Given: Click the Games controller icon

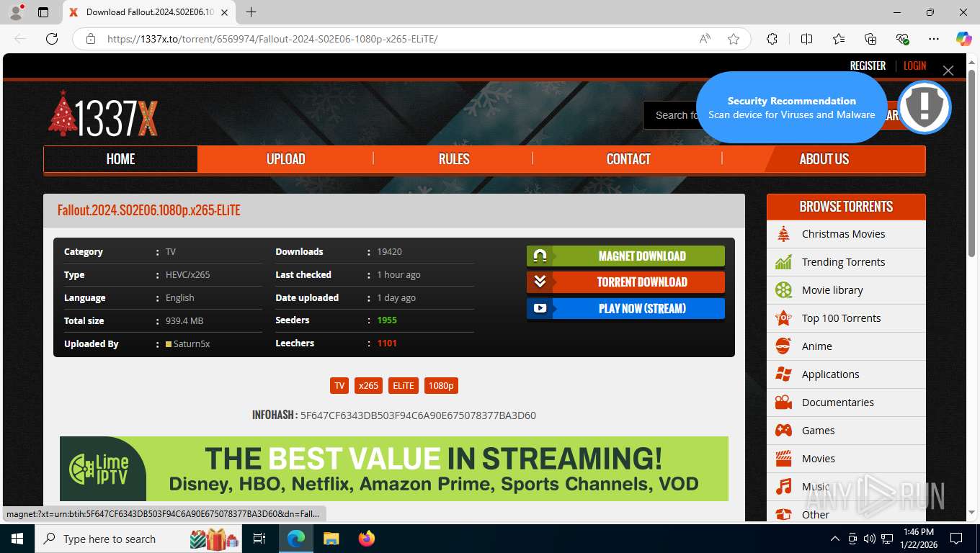Looking at the screenshot, I should (x=783, y=431).
